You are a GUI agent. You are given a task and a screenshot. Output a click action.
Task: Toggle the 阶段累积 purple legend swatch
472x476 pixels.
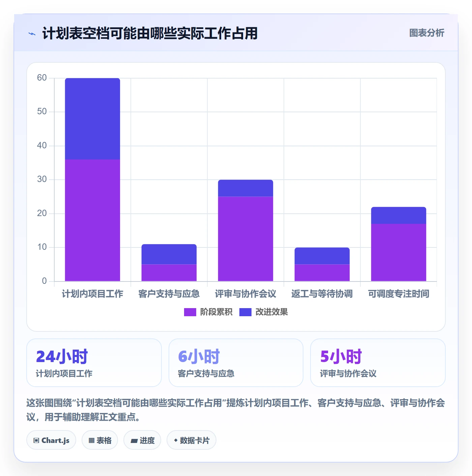tap(190, 312)
